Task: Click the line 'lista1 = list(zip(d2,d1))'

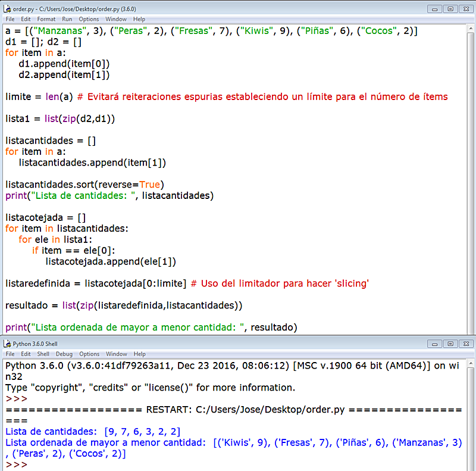Action: coord(60,118)
